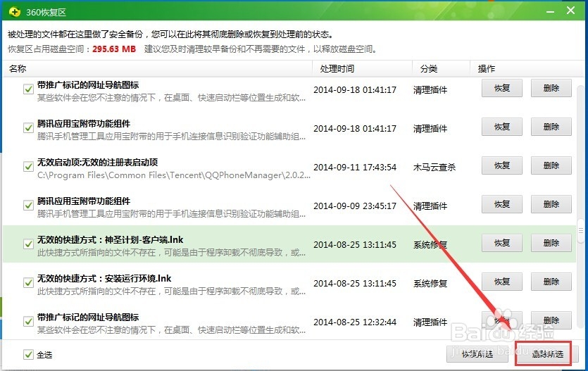588x371 pixels.
Task: Delete 腾讯应用宝附带功能组件 from 2014-09-18
Action: (x=551, y=127)
